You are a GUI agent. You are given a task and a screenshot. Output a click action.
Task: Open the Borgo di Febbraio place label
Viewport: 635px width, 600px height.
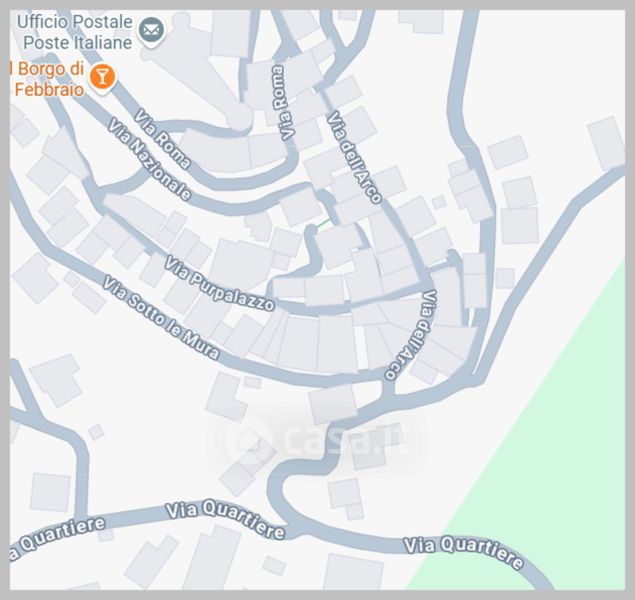coord(47,79)
